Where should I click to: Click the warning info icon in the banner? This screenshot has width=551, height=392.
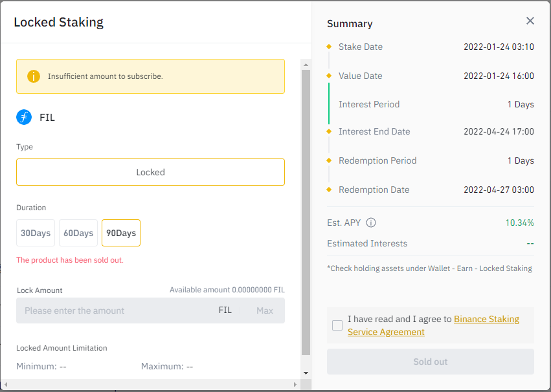[34, 76]
